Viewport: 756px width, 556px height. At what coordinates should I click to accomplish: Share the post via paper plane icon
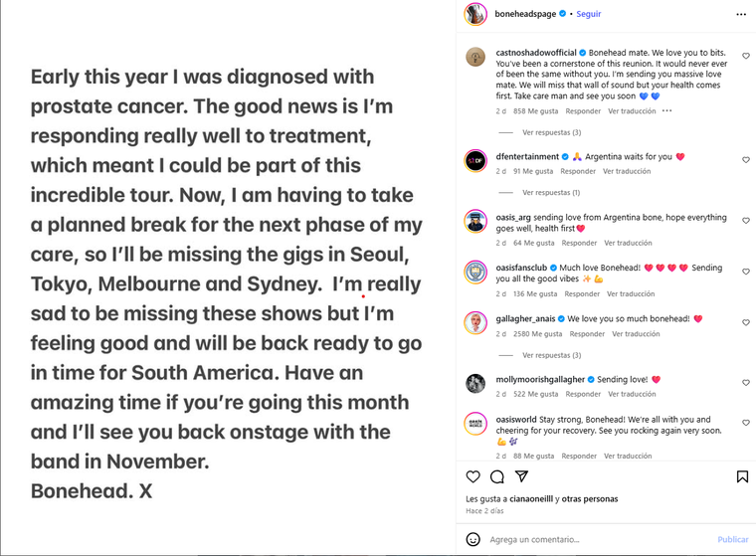pos(521,476)
